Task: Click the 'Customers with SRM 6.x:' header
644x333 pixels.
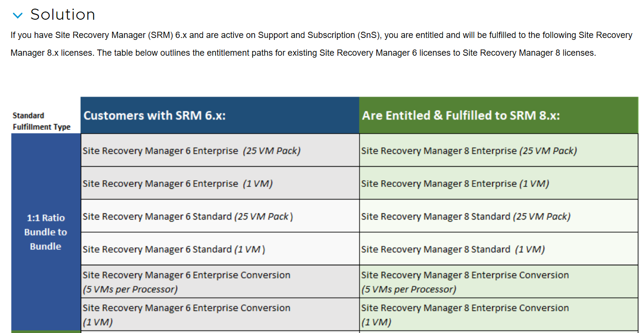Action: point(220,115)
